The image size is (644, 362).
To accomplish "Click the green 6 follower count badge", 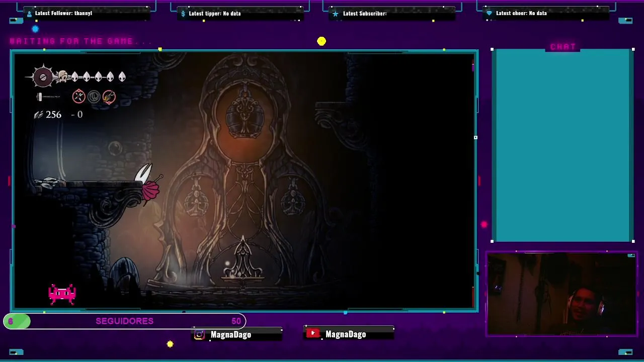I will pos(17,321).
